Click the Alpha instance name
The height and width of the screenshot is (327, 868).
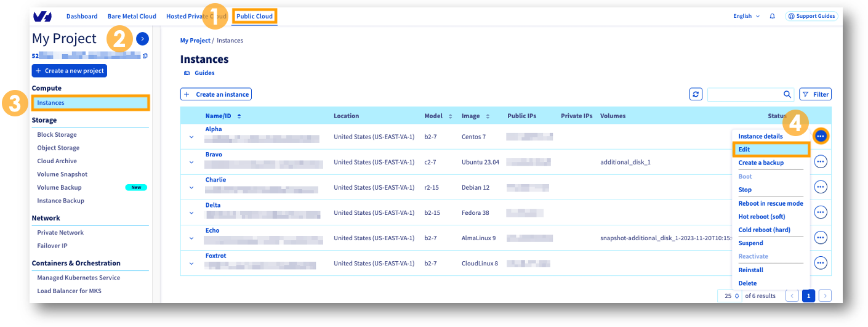pos(214,129)
